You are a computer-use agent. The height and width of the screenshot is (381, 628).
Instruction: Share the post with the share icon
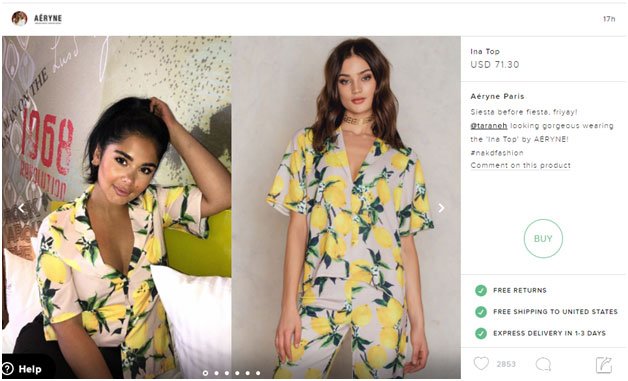604,364
